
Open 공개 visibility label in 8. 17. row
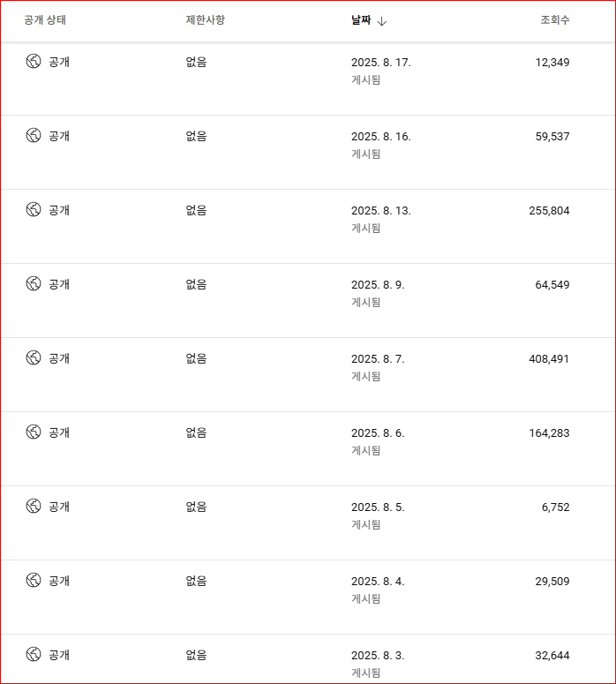[59, 62]
